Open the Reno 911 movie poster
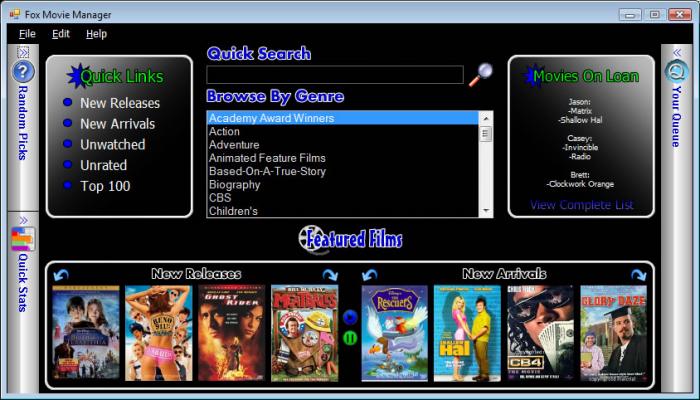700x400 pixels. point(158,333)
